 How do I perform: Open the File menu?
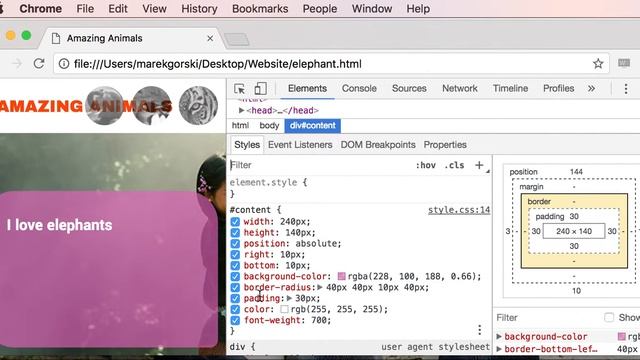(x=85, y=9)
